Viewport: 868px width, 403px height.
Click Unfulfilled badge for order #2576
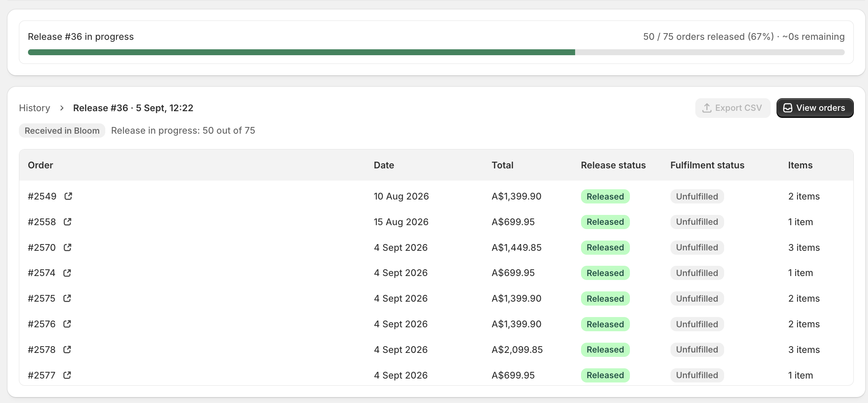click(x=697, y=324)
